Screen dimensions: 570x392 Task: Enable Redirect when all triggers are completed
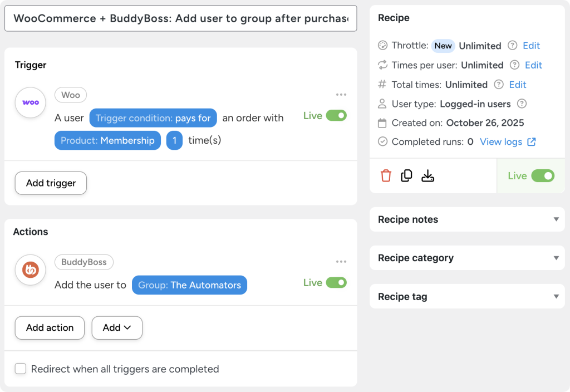[20, 369]
